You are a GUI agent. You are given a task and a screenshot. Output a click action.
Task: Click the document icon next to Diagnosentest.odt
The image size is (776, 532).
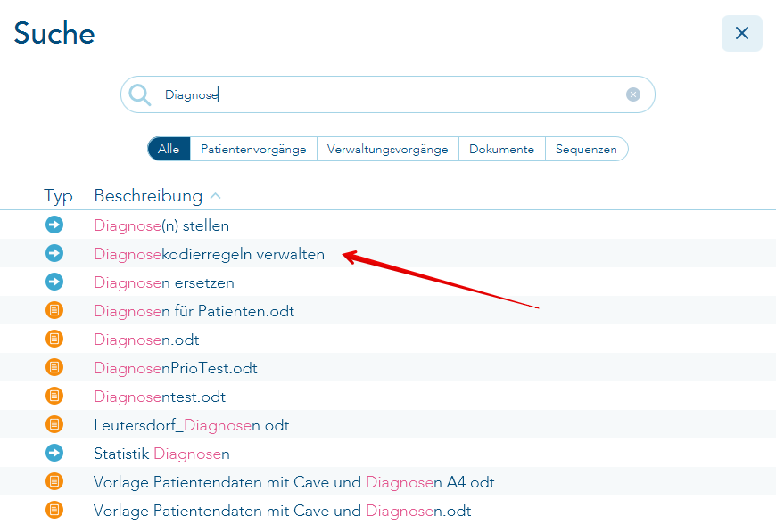(54, 396)
